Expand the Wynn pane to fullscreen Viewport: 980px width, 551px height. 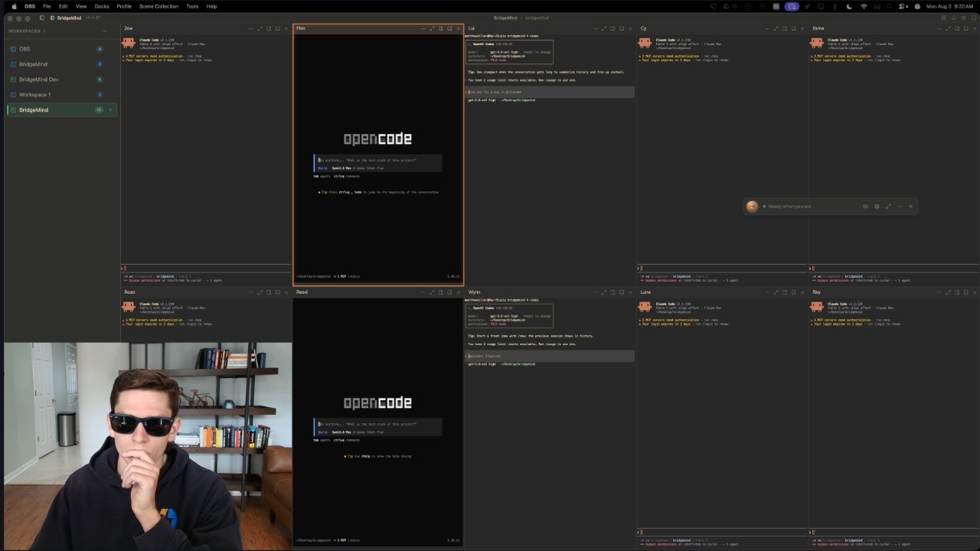tap(603, 292)
